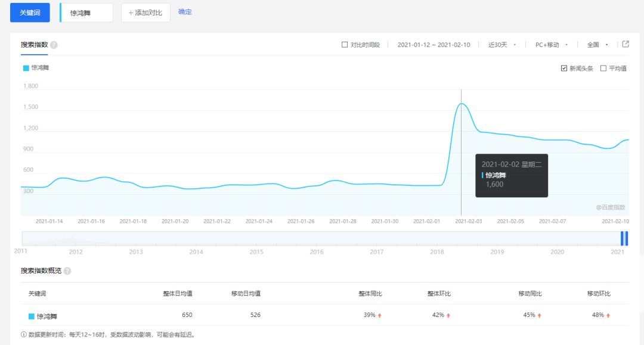
Task: Click the red up arrow next to 48%
Action: pos(608,315)
